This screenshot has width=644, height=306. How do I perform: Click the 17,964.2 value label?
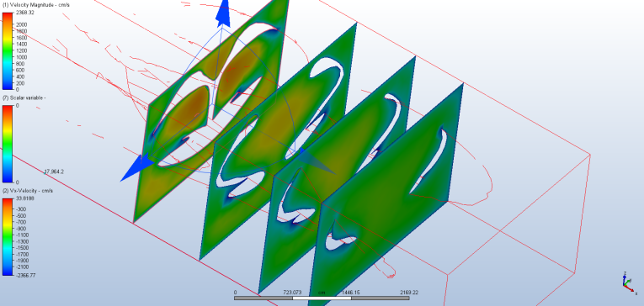coord(54,171)
